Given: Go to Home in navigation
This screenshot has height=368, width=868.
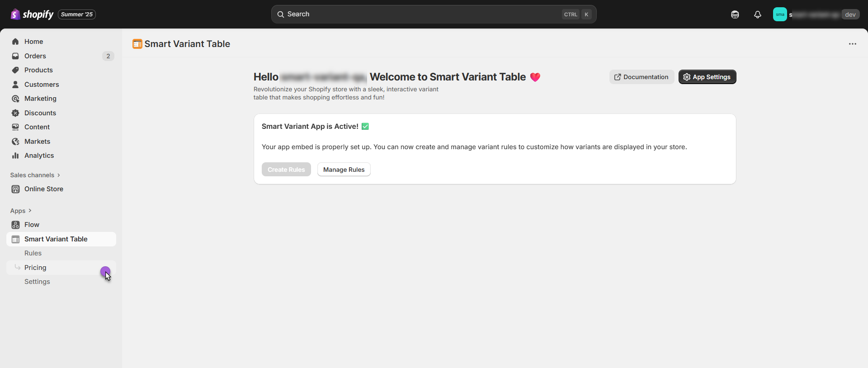Looking at the screenshot, I should [x=34, y=42].
